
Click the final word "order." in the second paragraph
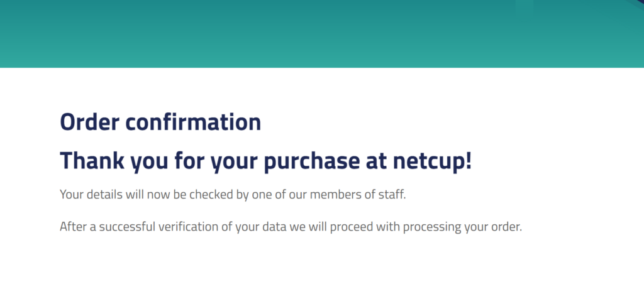pos(508,226)
